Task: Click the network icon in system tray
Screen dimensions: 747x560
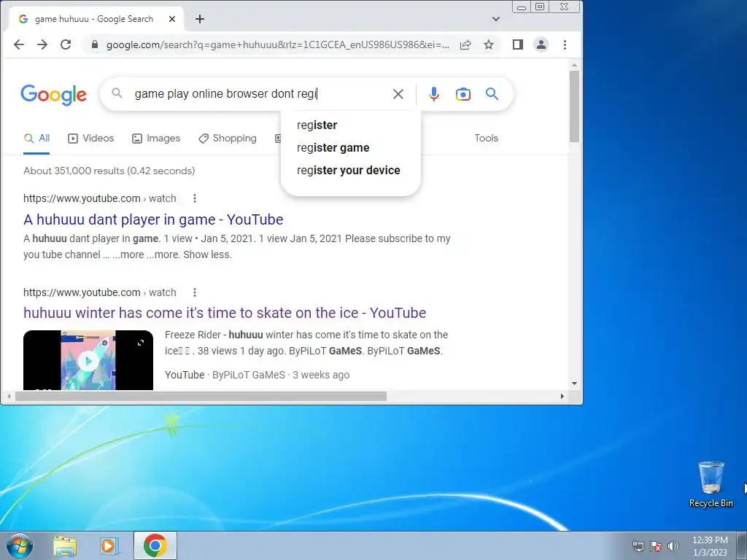Action: pyautogui.click(x=638, y=546)
